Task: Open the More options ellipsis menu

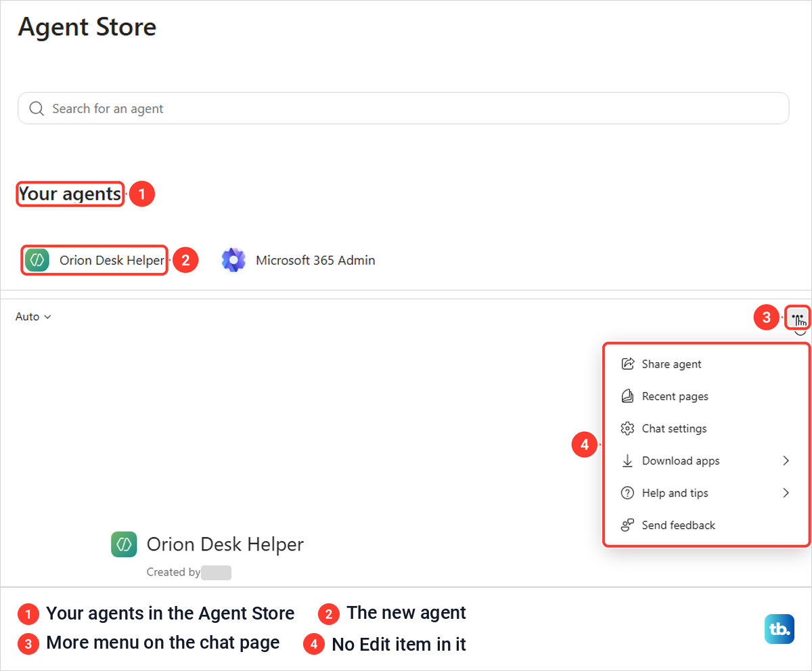Action: (798, 317)
